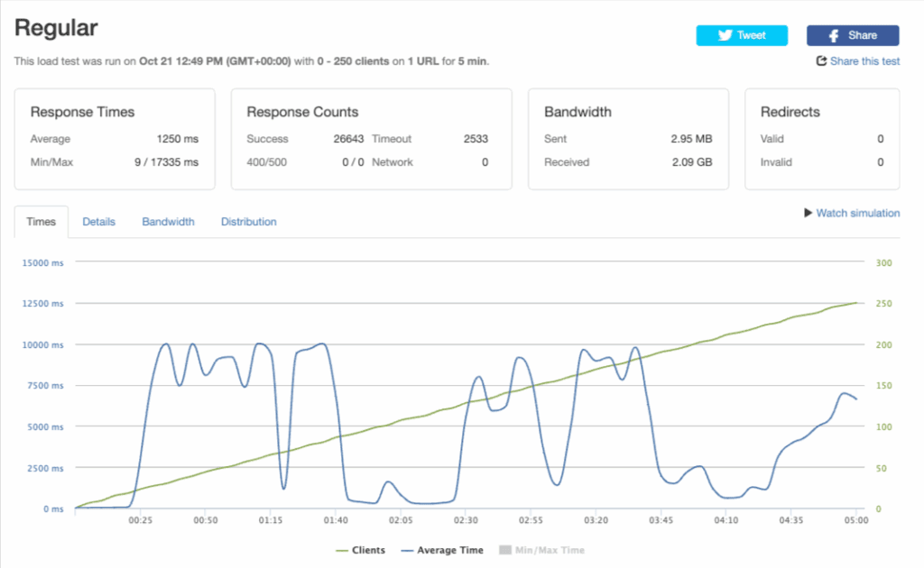
Task: Switch to the Details tab
Action: tap(98, 222)
